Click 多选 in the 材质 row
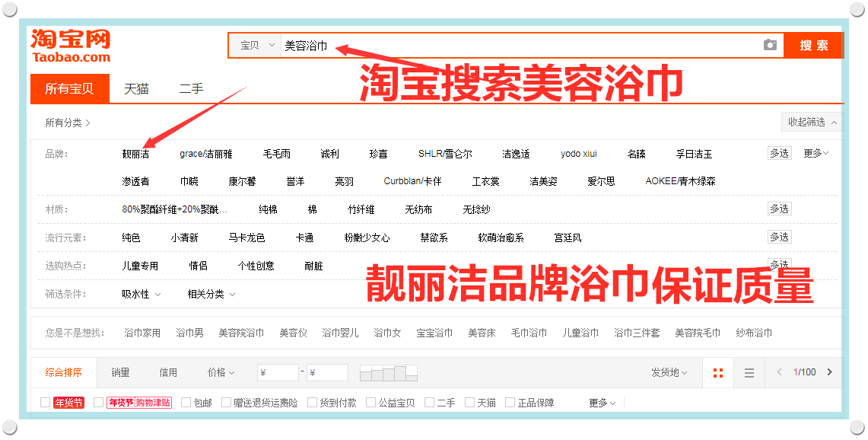 point(780,209)
